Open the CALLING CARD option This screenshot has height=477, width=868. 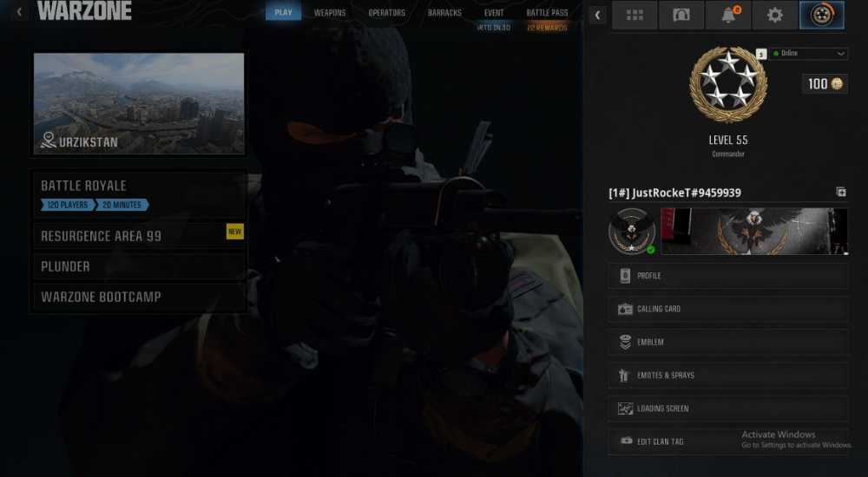click(728, 309)
